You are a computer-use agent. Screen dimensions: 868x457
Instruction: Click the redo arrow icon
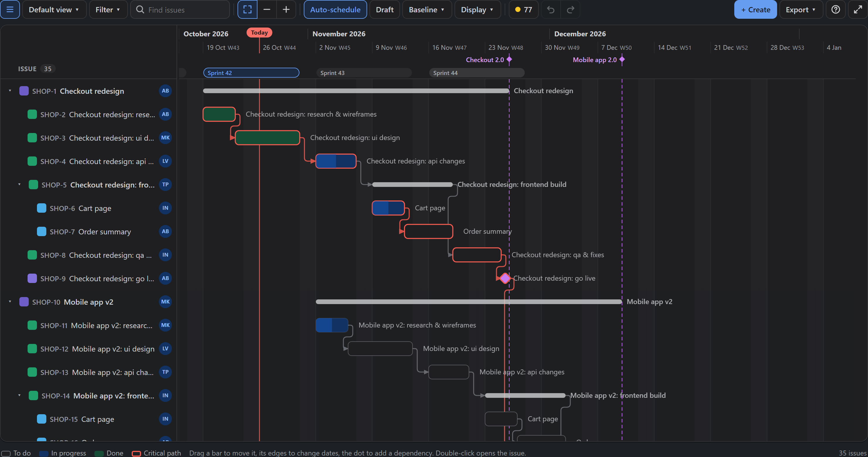coord(570,9)
